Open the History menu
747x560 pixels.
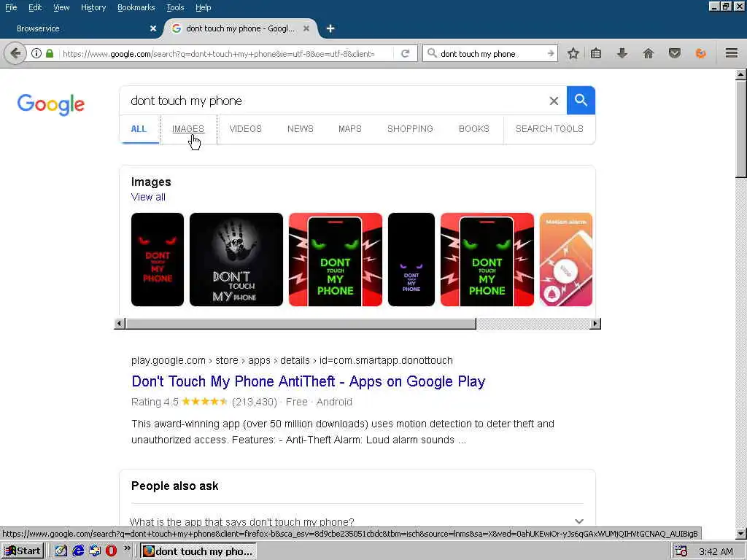coord(93,7)
